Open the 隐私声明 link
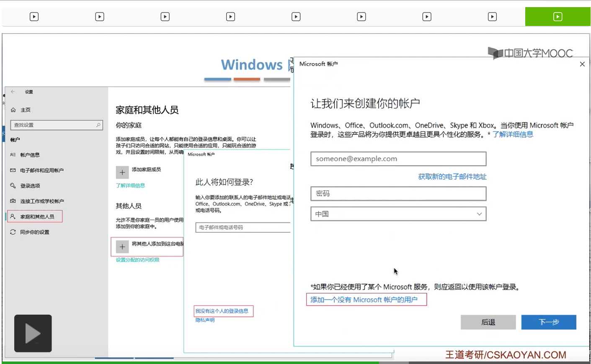 pyautogui.click(x=205, y=320)
